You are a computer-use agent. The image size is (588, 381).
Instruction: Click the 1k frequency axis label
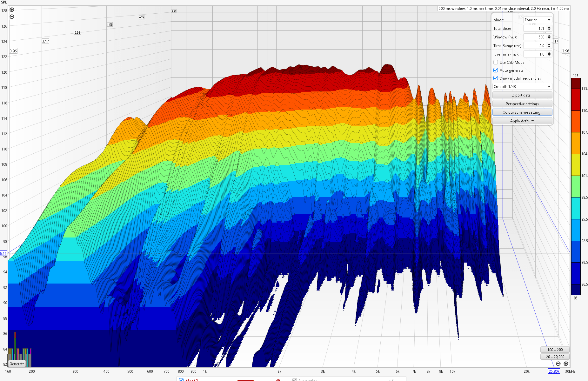tap(205, 371)
